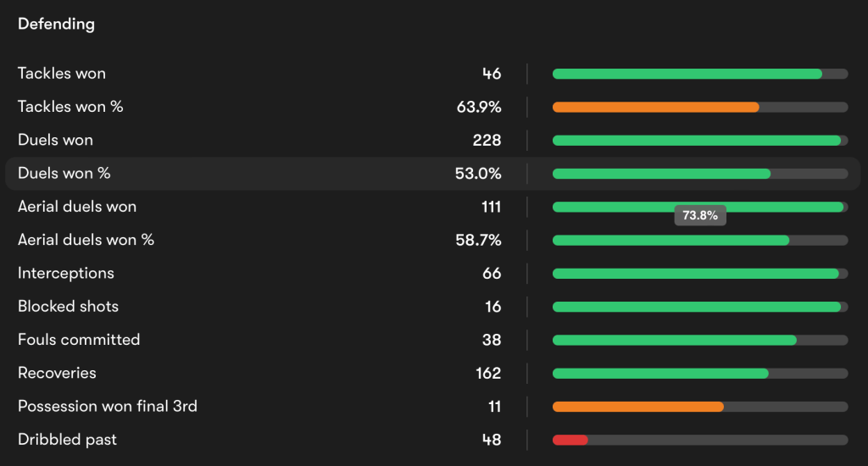This screenshot has height=466, width=868.
Task: Click the Fouls committed label
Action: tap(79, 340)
